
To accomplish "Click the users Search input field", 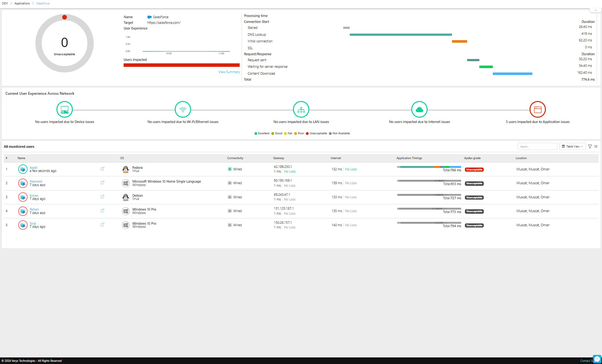I will pyautogui.click(x=537, y=147).
